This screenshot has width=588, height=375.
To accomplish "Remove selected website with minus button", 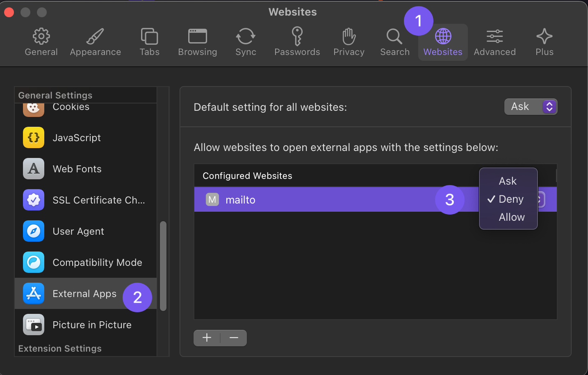I will point(234,338).
